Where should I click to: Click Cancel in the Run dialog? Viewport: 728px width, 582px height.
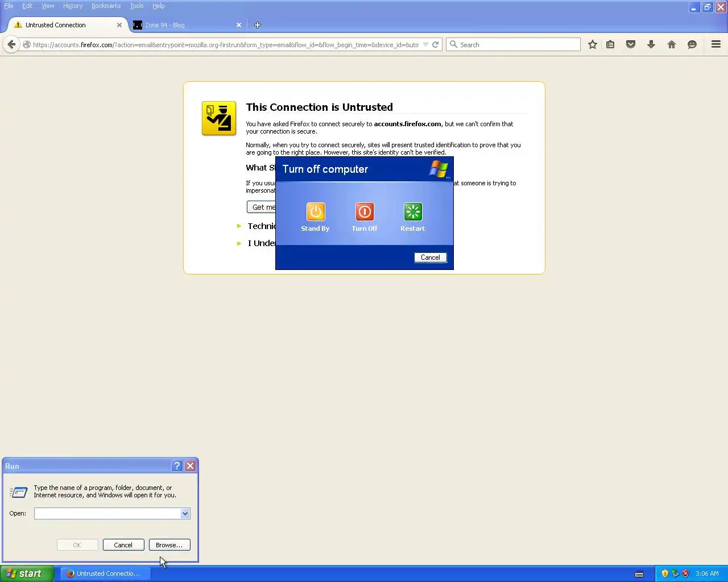pos(123,545)
